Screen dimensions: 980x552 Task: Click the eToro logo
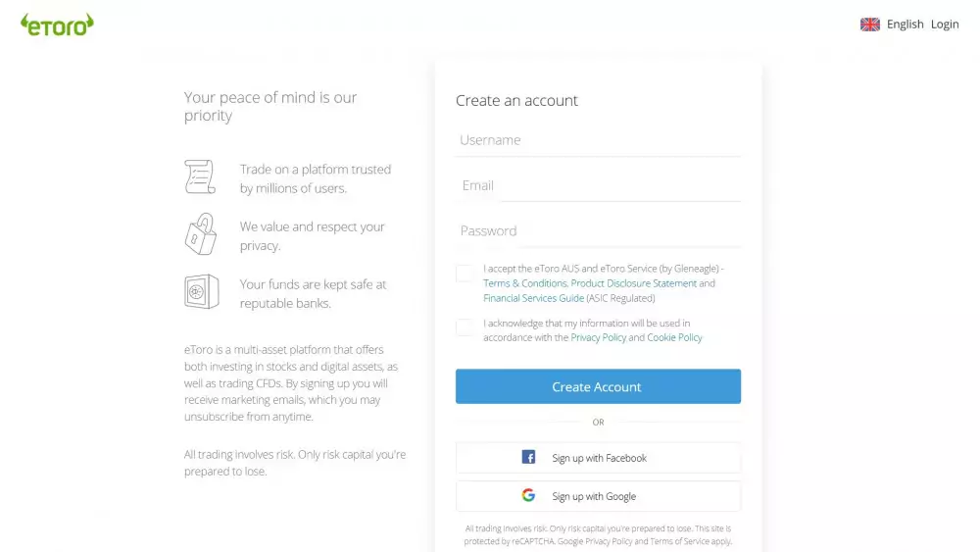click(58, 25)
